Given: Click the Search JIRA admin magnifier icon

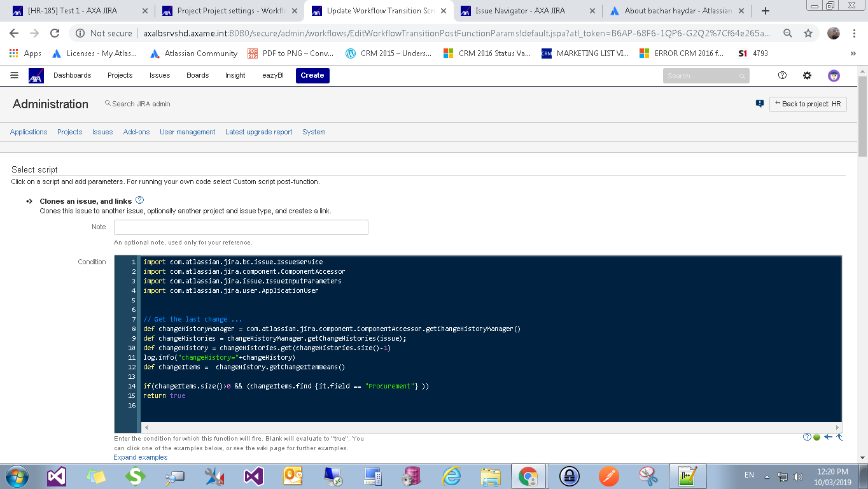Looking at the screenshot, I should 108,103.
